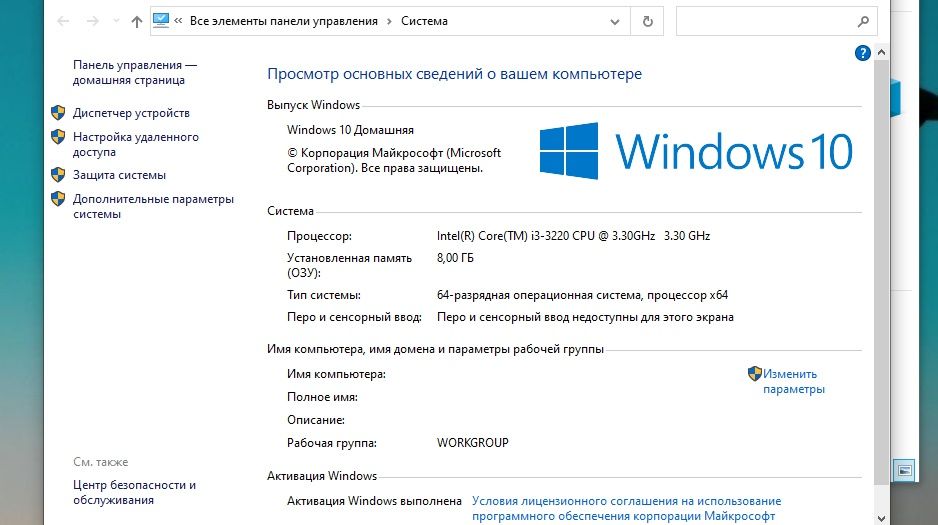Select the Система breadcrumb

click(424, 21)
